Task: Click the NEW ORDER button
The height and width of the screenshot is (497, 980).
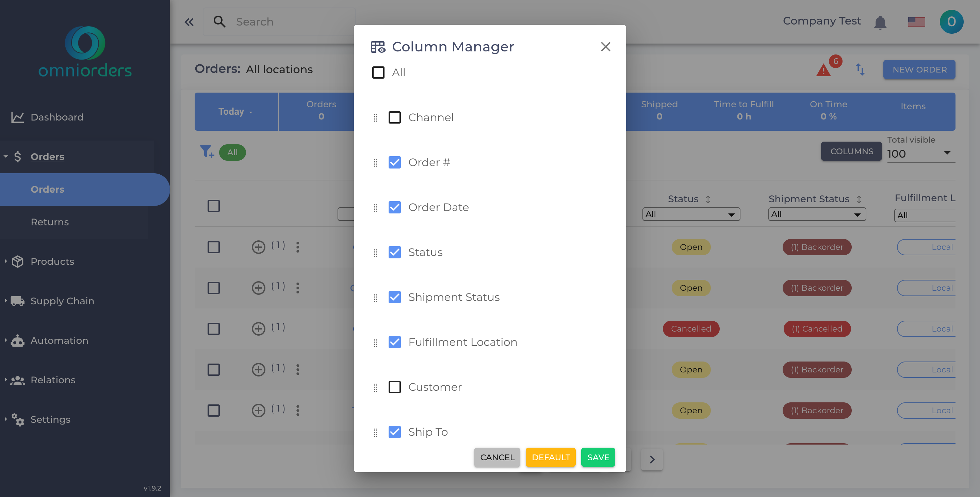Action: (x=919, y=69)
